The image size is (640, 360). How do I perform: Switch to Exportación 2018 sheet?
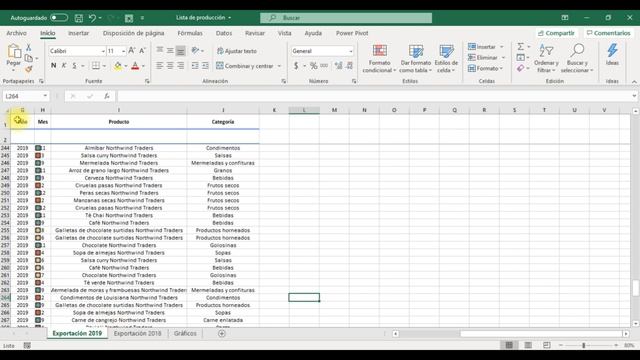point(138,333)
